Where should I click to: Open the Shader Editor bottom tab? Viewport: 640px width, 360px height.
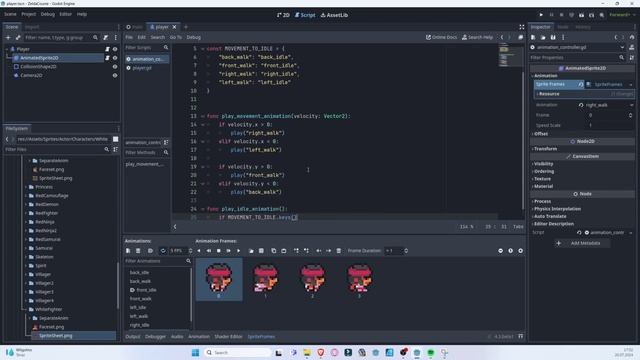coord(228,337)
